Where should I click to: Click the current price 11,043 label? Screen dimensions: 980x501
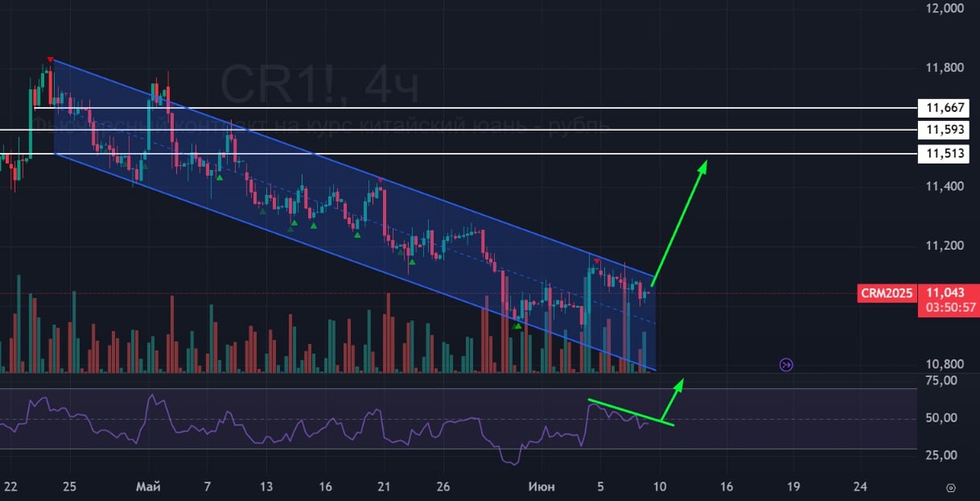[x=947, y=292]
